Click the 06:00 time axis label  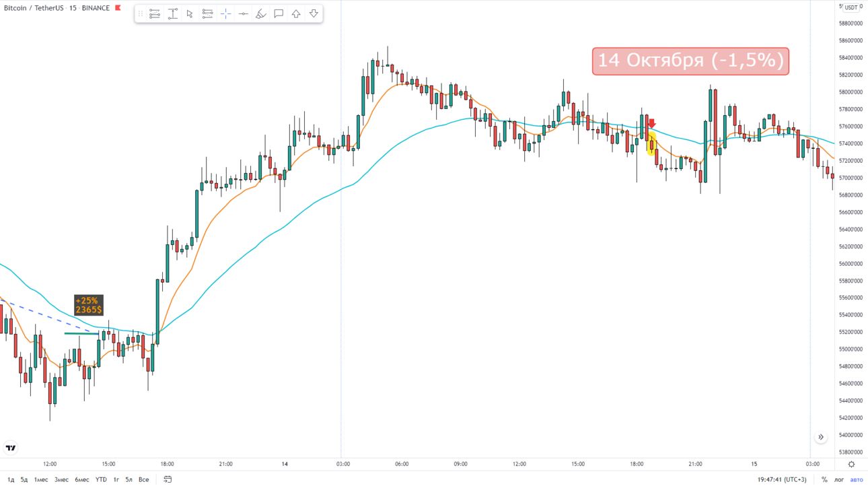coord(402,464)
